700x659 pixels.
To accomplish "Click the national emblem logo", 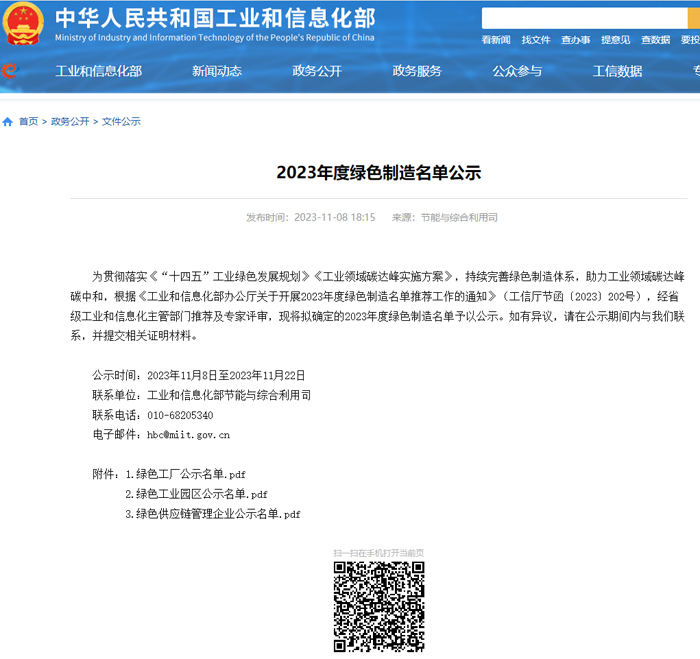I will coord(24,24).
